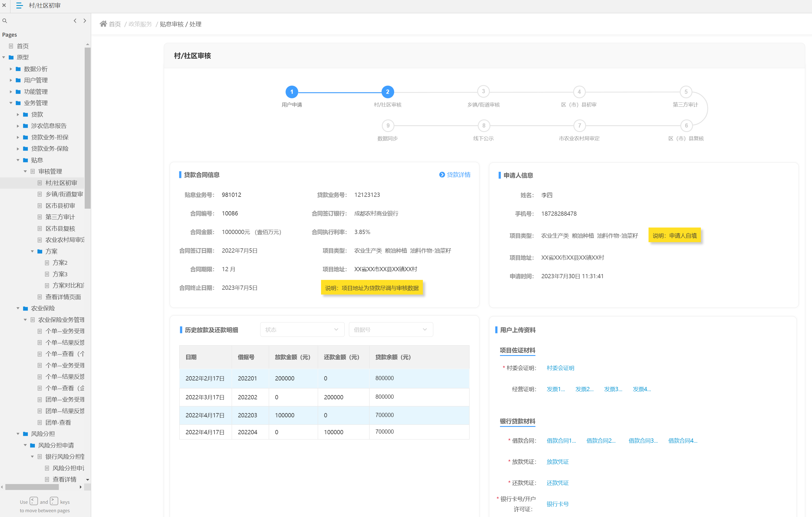The image size is (812, 517).
Task: Click the search magnifier icon in sidebar
Action: (x=5, y=21)
